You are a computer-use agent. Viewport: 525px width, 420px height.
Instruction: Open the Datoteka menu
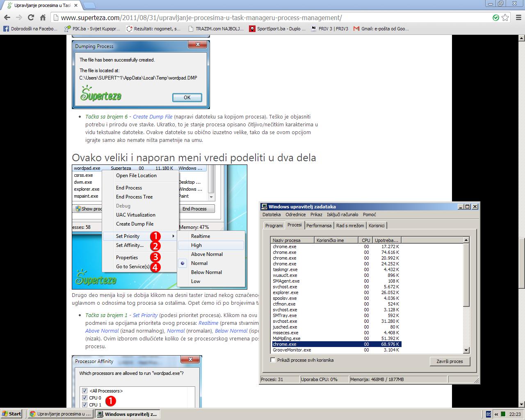pos(272,215)
